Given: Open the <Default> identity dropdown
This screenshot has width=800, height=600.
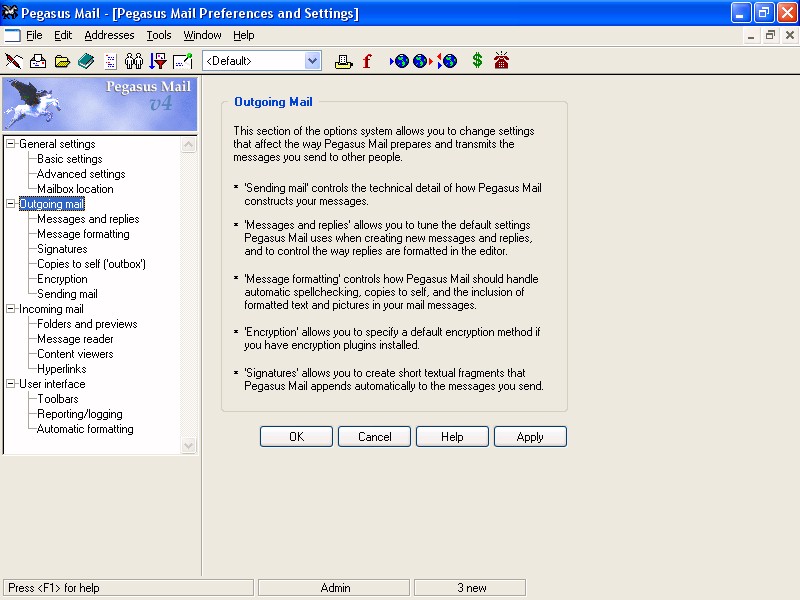Looking at the screenshot, I should [312, 61].
